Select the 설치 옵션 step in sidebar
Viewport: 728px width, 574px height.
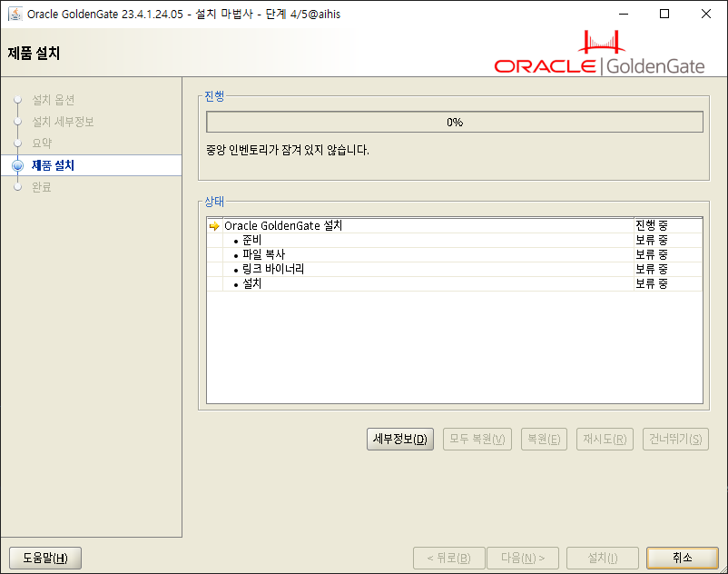click(53, 100)
